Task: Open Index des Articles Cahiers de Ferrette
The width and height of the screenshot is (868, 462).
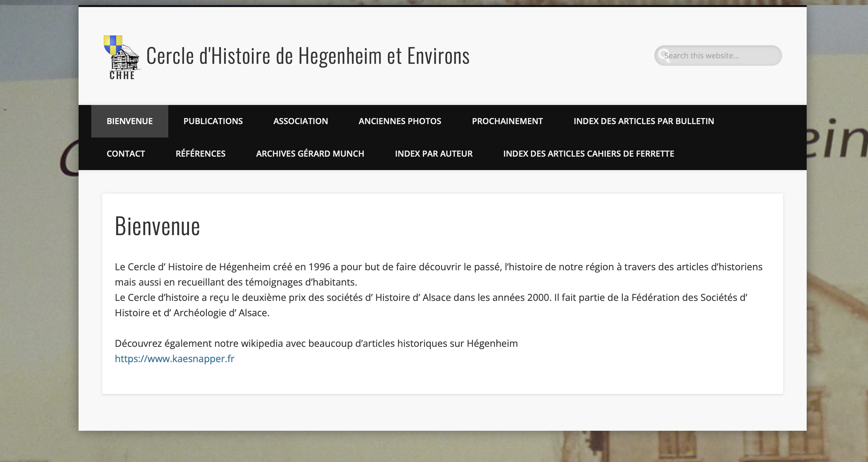Action: (x=588, y=153)
